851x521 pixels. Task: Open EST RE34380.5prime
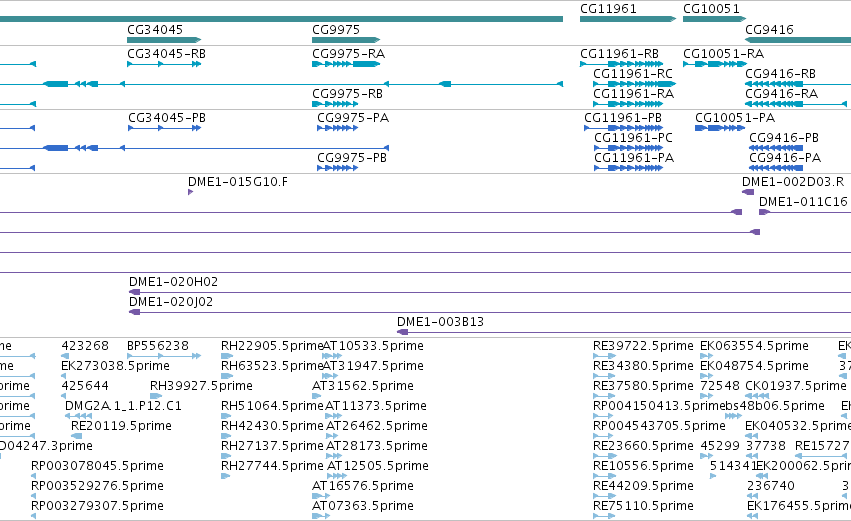[643, 366]
